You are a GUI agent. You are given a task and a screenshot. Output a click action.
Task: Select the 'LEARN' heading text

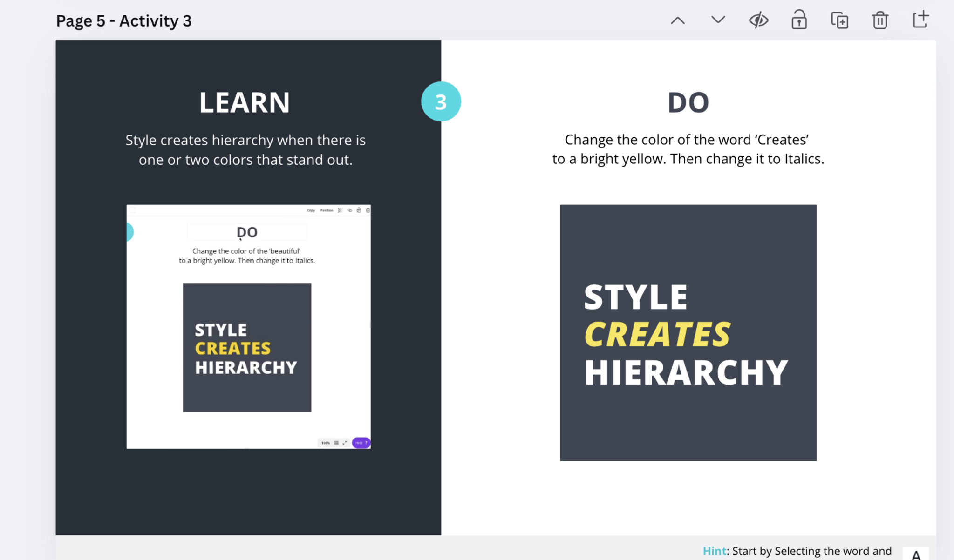245,102
